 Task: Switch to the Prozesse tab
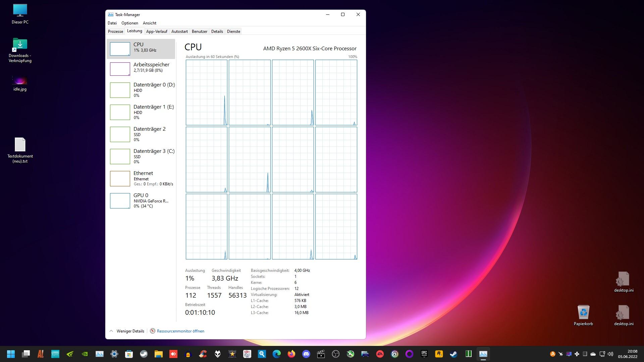[115, 32]
